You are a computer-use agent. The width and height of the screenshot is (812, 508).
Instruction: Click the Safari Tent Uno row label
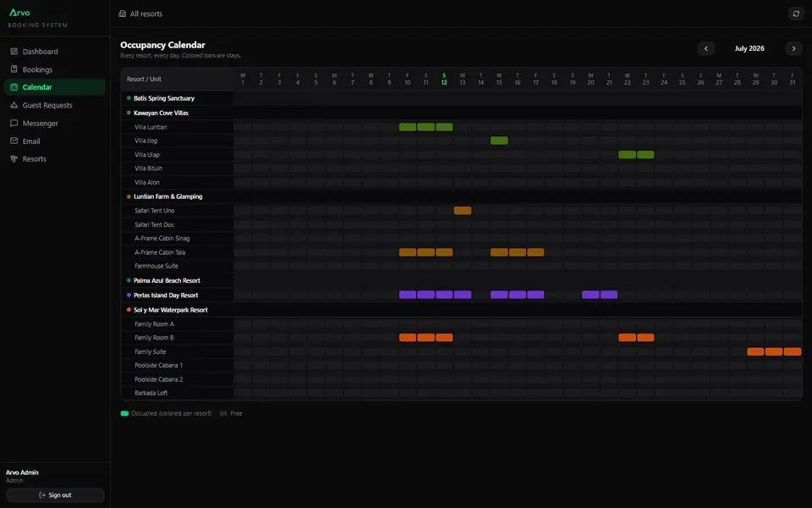click(154, 211)
